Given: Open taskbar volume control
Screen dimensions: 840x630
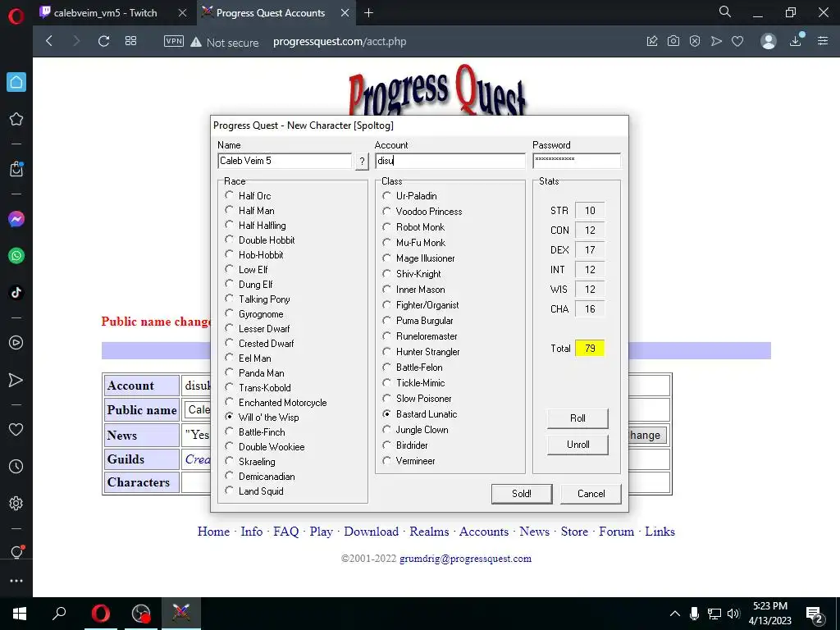Looking at the screenshot, I should tap(733, 614).
